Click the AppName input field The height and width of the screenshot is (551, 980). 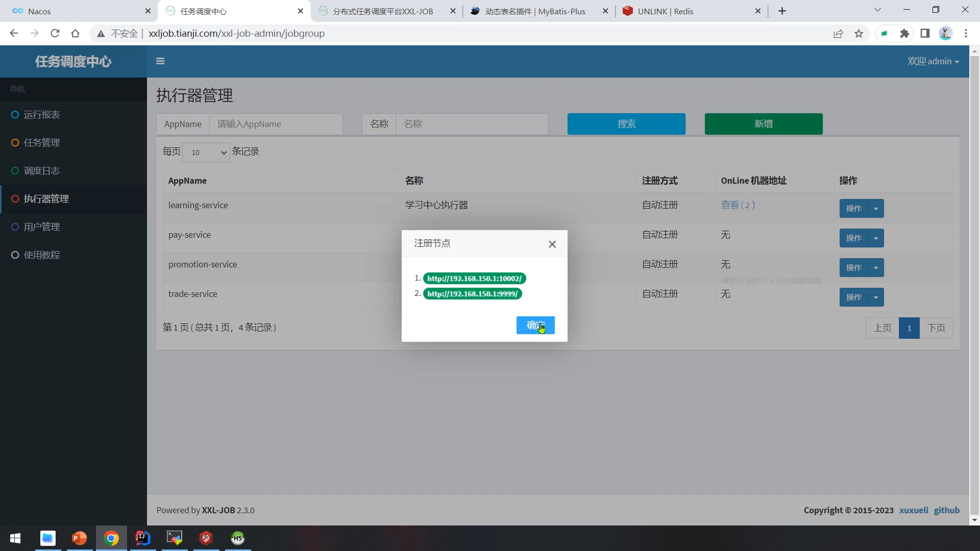pyautogui.click(x=276, y=124)
